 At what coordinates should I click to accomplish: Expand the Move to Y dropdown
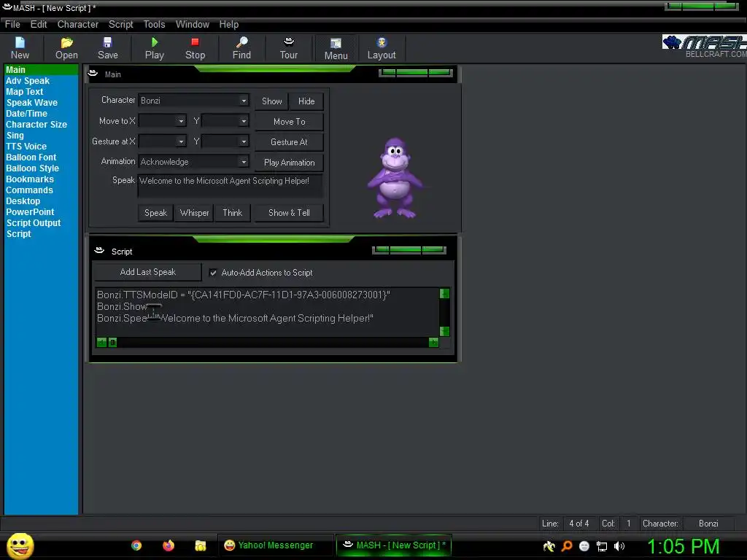(x=244, y=121)
